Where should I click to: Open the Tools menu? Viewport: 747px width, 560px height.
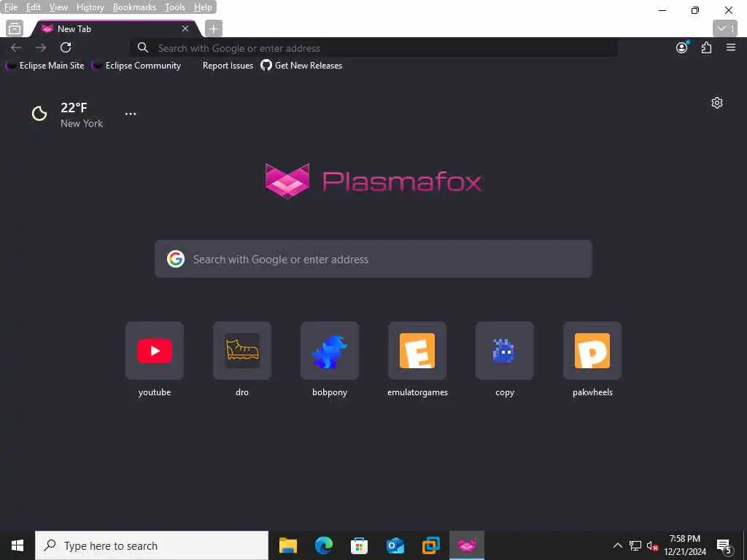point(174,7)
